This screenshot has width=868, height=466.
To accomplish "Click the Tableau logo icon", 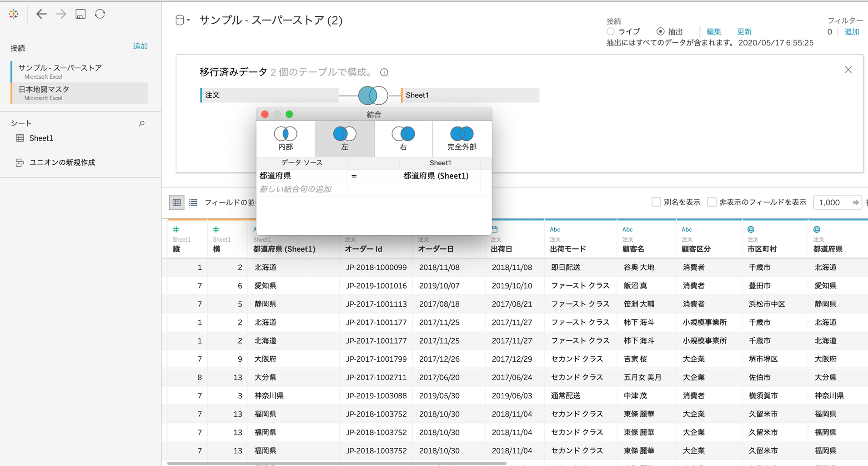I will 14,14.
